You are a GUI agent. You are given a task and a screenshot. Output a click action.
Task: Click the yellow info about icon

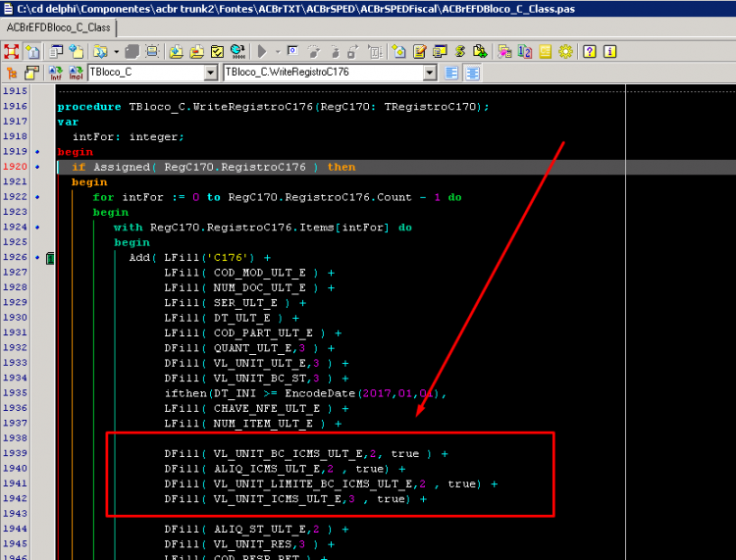(609, 52)
